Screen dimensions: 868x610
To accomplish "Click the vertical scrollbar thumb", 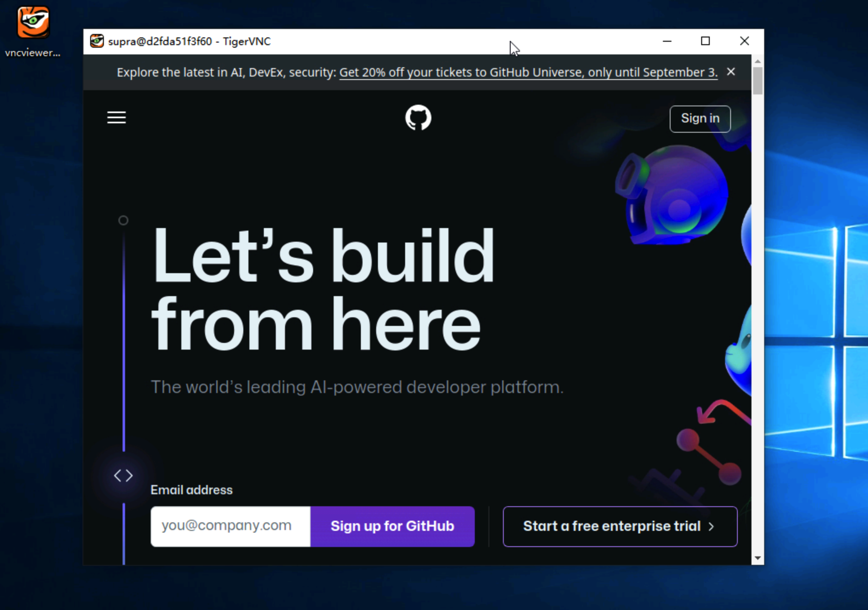I will point(757,81).
